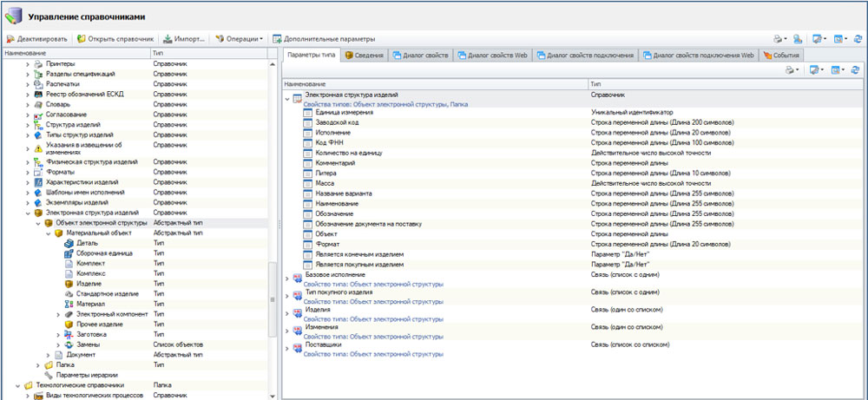
Task: Click the refresh icon in top-right toolbar
Action: click(x=858, y=39)
